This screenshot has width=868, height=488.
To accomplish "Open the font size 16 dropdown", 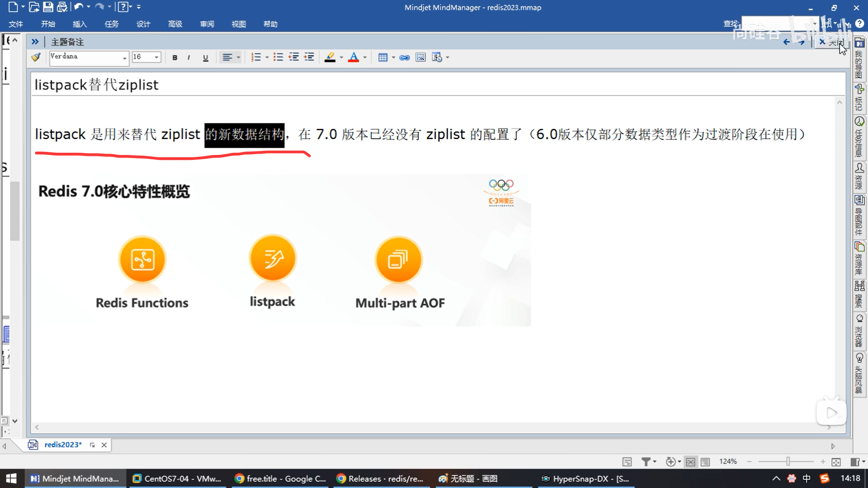I will point(156,57).
